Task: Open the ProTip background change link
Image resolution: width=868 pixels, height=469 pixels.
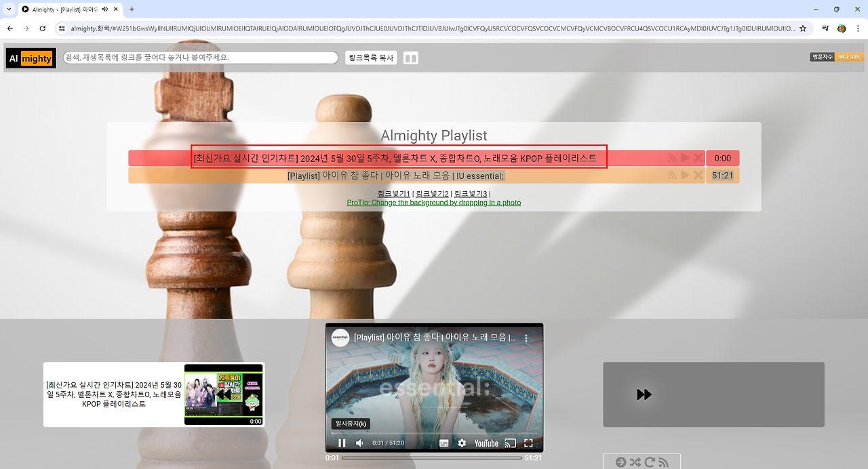Action: tap(433, 202)
